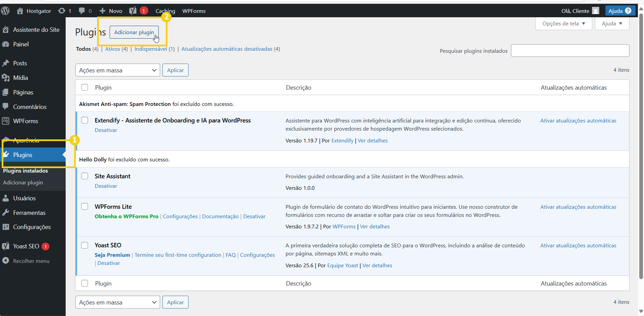The image size is (644, 316).
Task: Click the Painel dashboard icon
Action: [5, 44]
